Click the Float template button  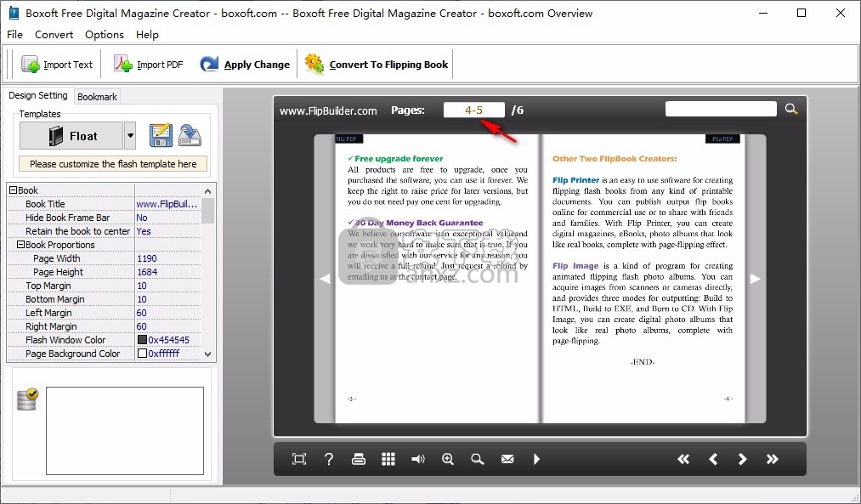point(71,136)
